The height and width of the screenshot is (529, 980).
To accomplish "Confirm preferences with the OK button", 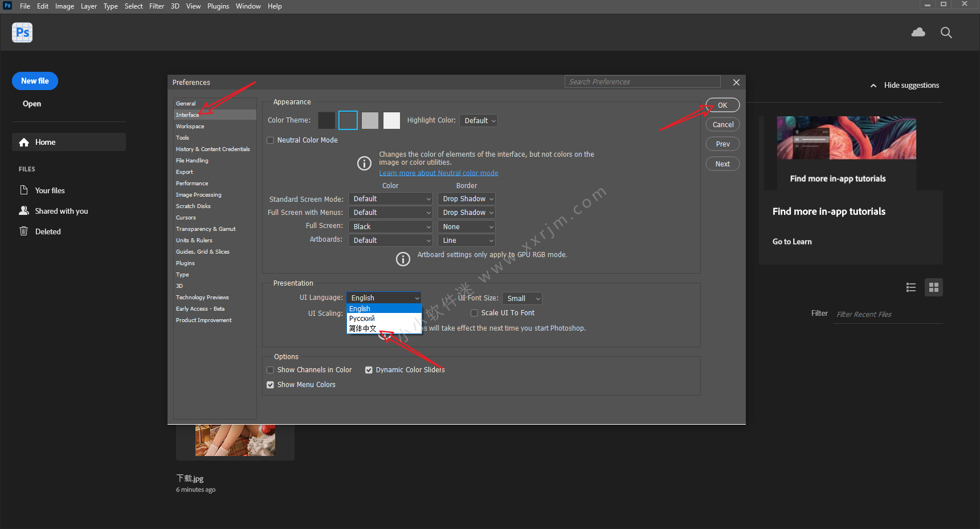I will click(x=722, y=105).
